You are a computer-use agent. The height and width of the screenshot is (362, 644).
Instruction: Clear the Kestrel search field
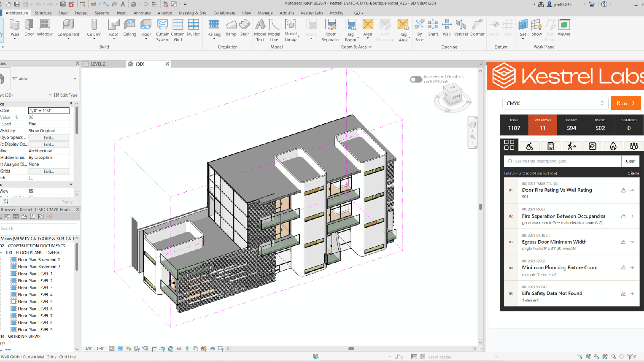(x=630, y=161)
